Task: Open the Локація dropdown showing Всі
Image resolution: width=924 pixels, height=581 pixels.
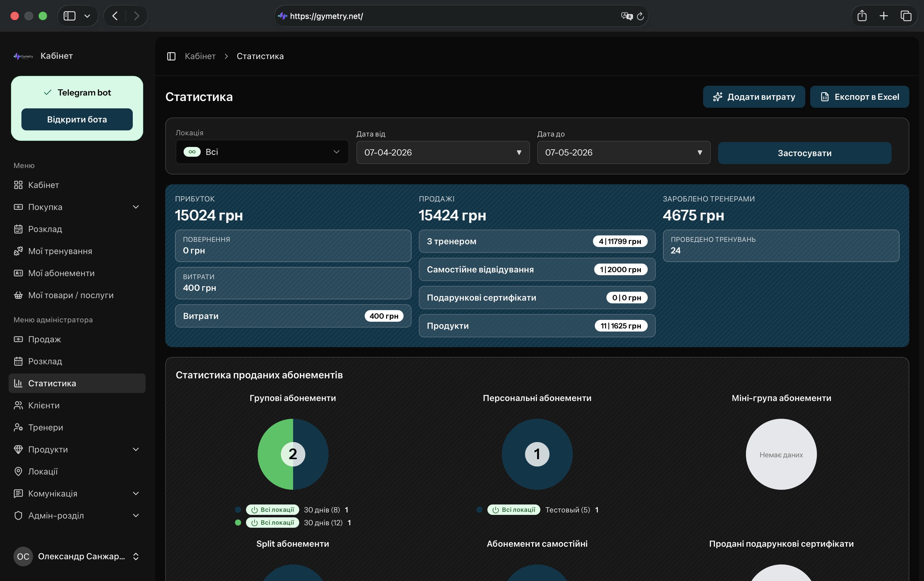Action: coord(262,152)
